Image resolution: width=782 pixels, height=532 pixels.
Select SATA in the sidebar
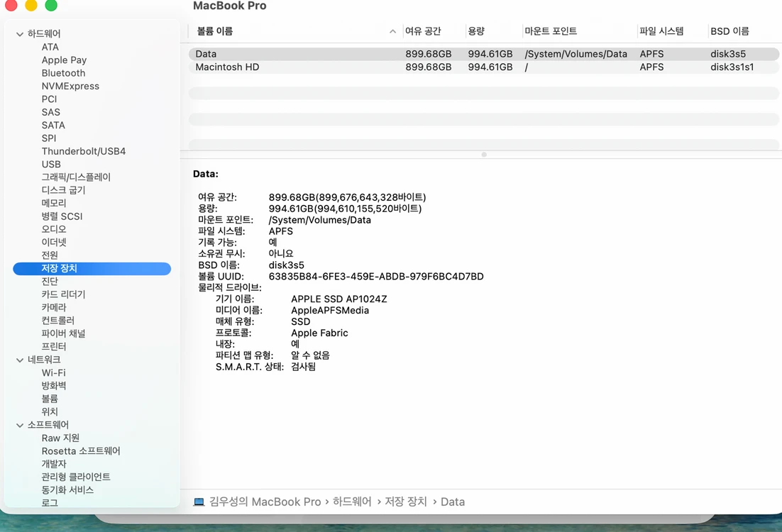pos(53,125)
